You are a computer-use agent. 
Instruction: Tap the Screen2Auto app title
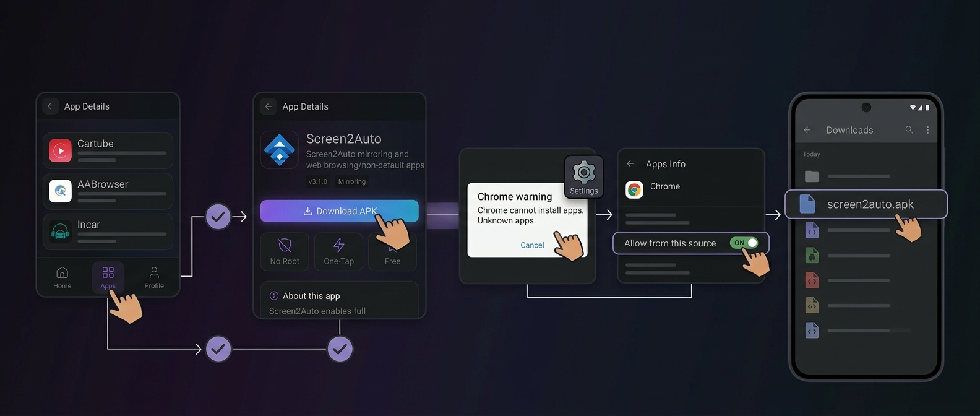[x=343, y=139]
